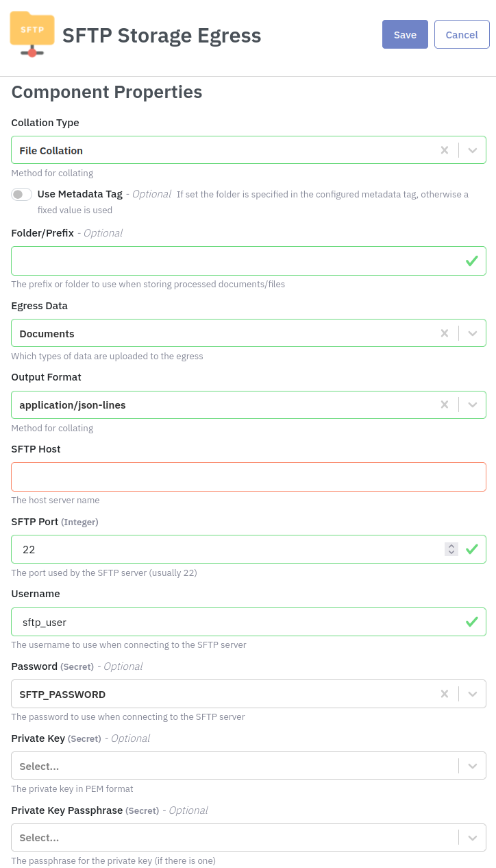496x868 pixels.
Task: Open the Private Key secret dropdown
Action: click(x=249, y=766)
